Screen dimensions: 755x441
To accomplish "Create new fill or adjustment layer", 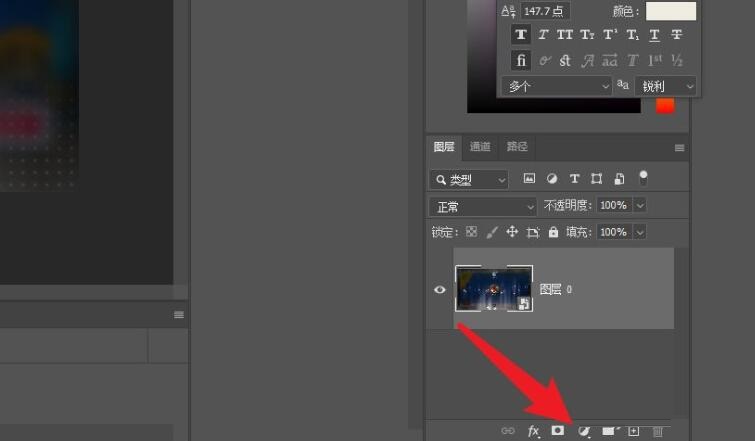I will 584,431.
